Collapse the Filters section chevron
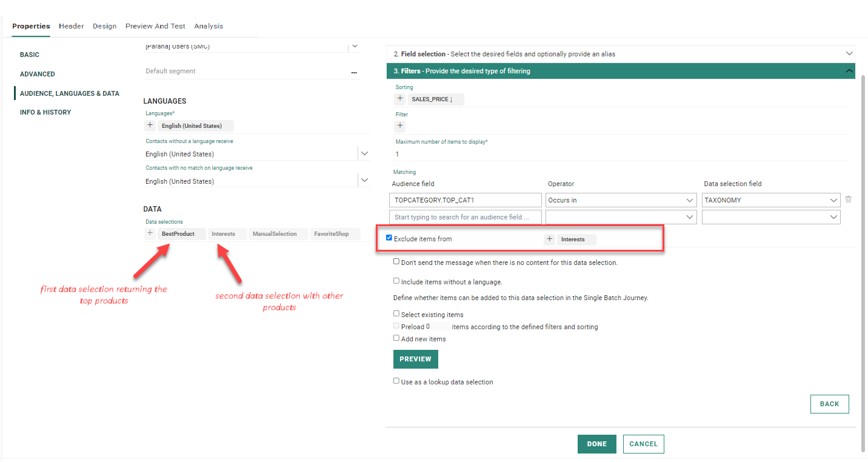Viewport: 868px width, 462px height. point(849,71)
